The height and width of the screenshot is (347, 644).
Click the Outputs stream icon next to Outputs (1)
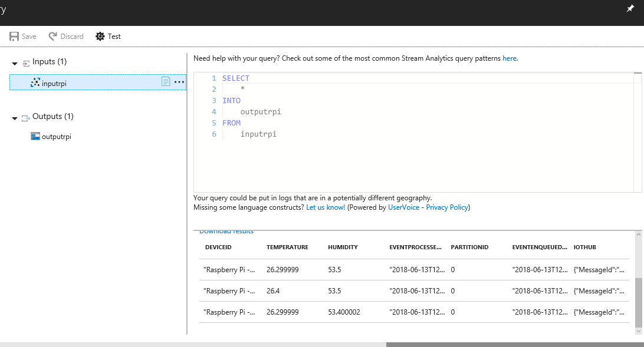click(25, 117)
